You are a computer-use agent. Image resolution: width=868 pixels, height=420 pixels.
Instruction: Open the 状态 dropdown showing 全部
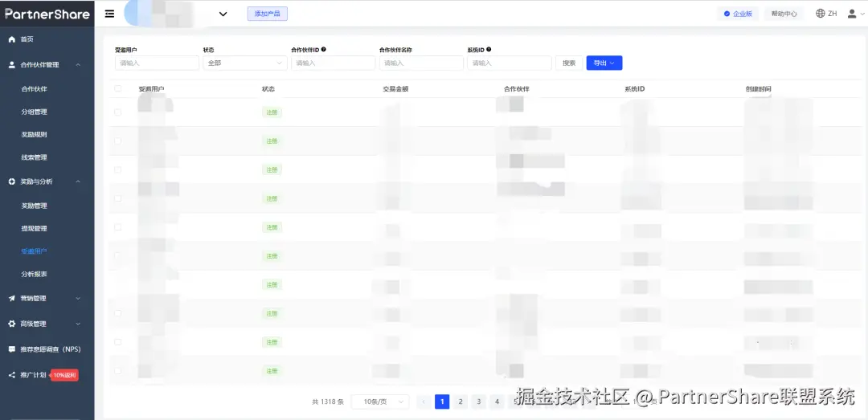click(244, 63)
